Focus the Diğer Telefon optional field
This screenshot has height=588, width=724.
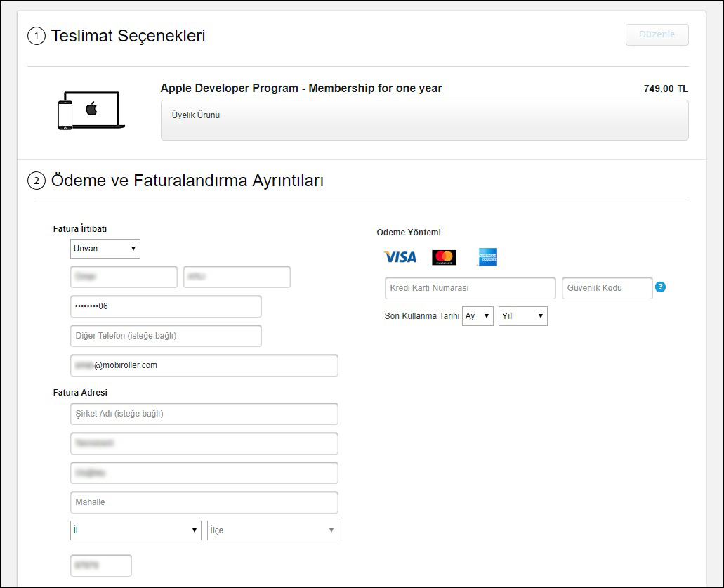coord(166,336)
